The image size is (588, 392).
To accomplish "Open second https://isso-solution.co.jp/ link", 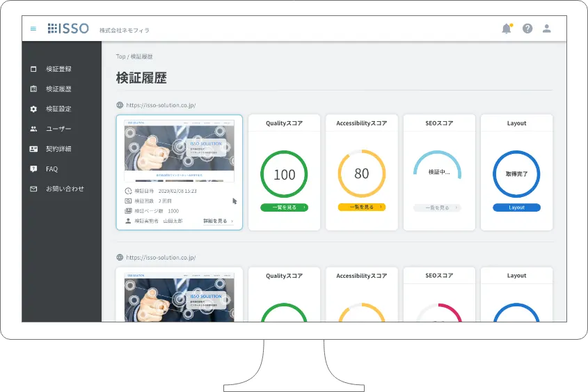I will click(x=161, y=258).
